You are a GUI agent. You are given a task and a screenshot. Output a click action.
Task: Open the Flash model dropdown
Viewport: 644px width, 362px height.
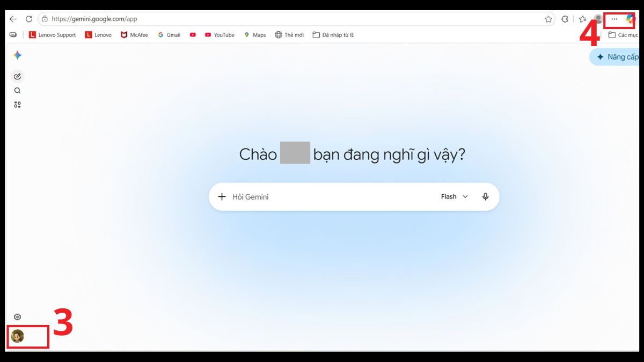454,197
